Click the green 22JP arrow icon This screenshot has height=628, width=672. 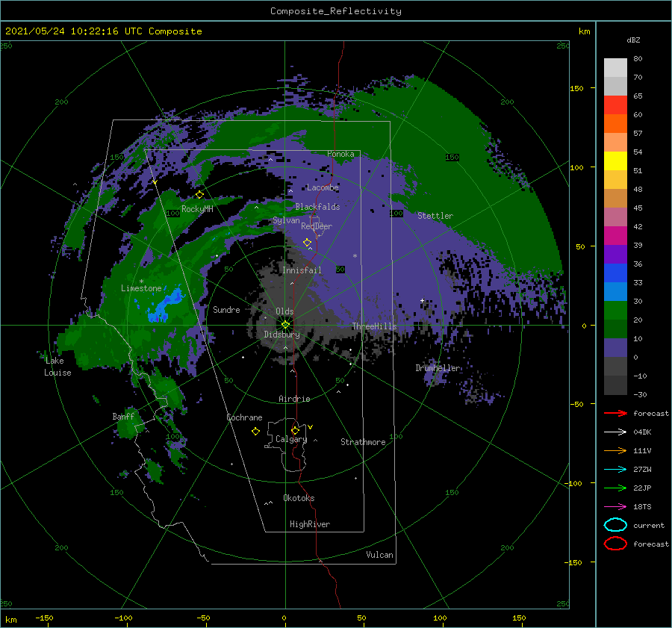click(x=615, y=488)
